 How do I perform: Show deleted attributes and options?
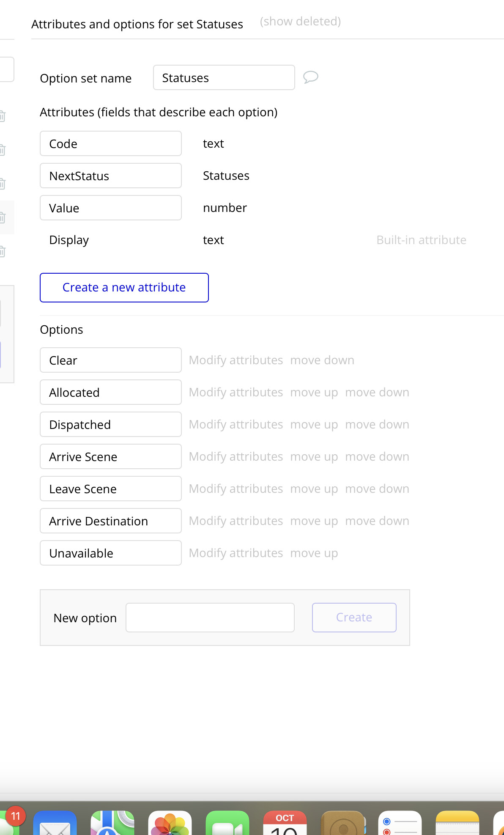(300, 22)
